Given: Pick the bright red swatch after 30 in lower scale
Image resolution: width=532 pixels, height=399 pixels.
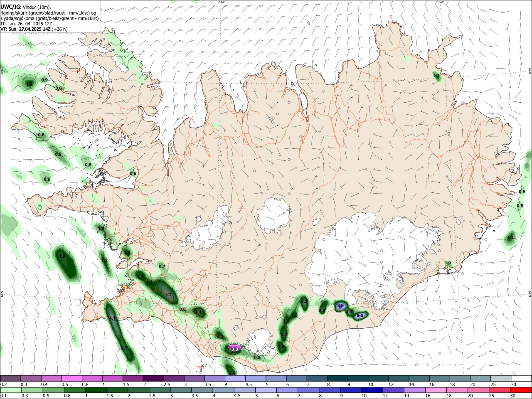Looking at the screenshot, I should tap(521, 390).
